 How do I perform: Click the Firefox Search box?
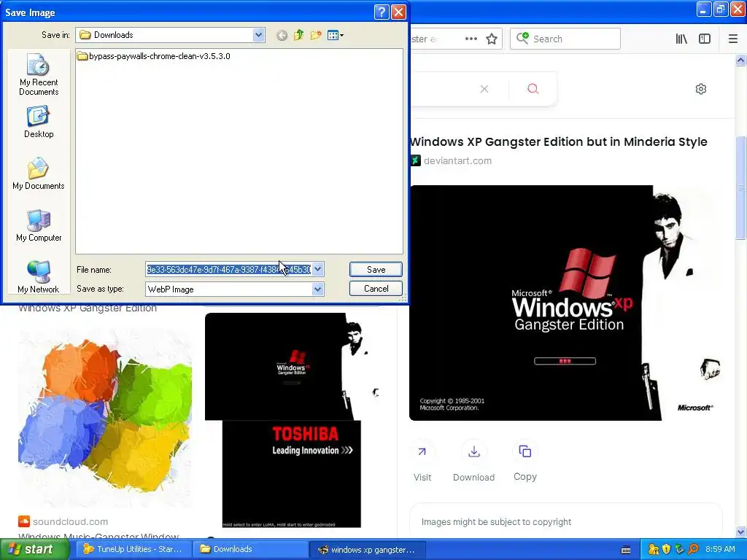(565, 39)
